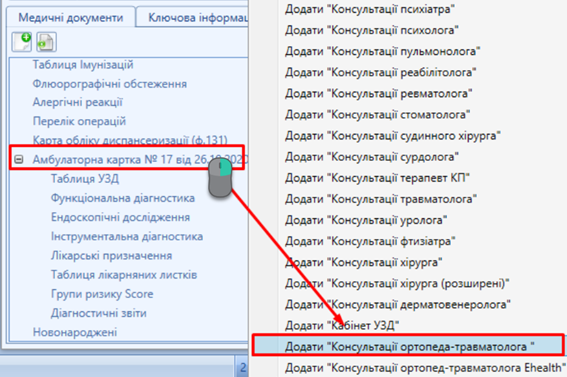The image size is (567, 377).
Task: Open Групи ризику Score item
Action: tap(102, 294)
